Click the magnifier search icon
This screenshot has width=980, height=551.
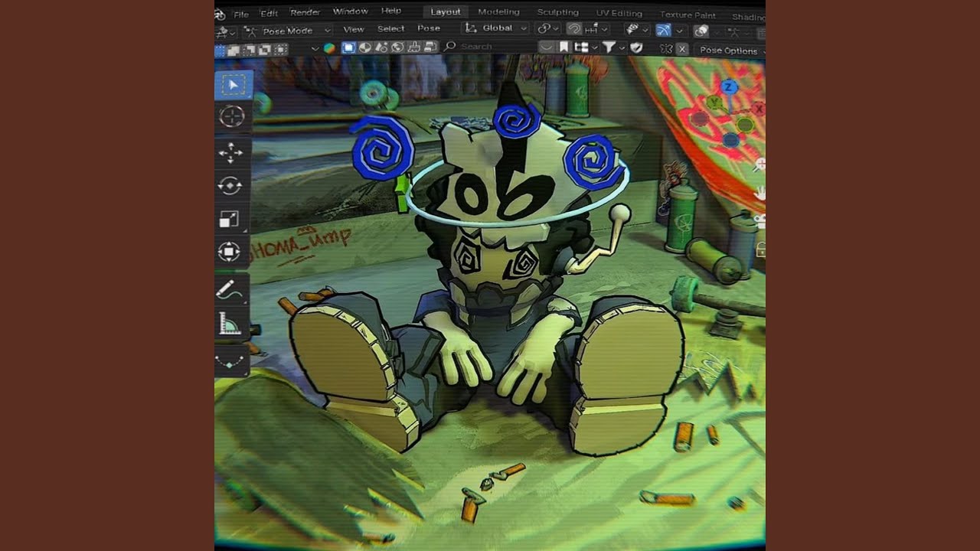click(450, 47)
